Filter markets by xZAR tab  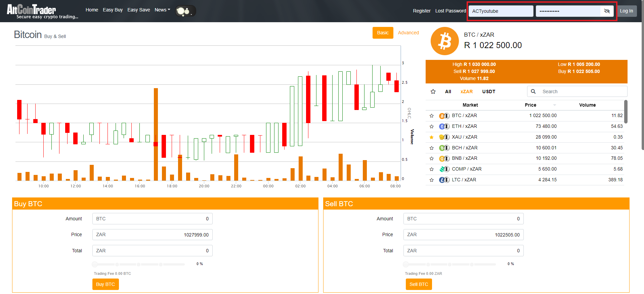pyautogui.click(x=466, y=91)
